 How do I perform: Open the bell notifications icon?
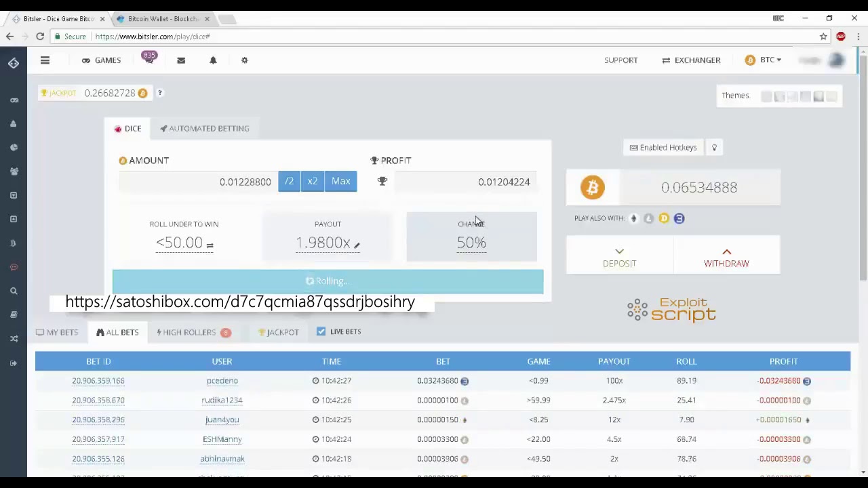click(213, 60)
